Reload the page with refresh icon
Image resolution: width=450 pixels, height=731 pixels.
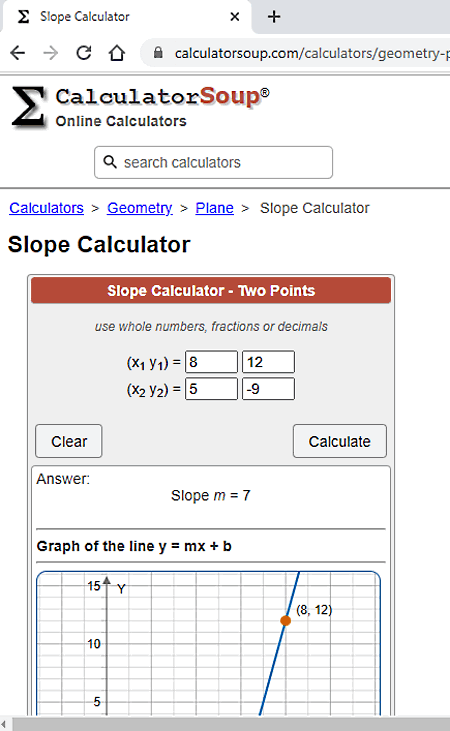click(x=84, y=53)
